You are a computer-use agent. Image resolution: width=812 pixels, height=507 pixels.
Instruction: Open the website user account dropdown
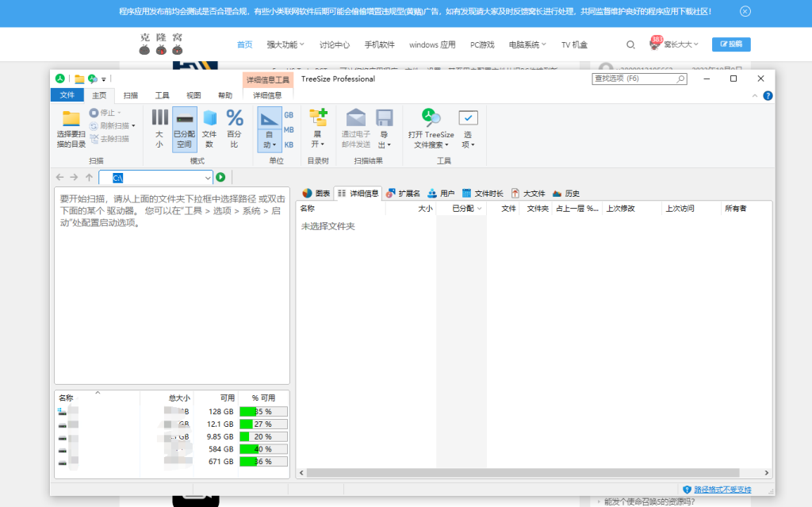click(x=674, y=44)
